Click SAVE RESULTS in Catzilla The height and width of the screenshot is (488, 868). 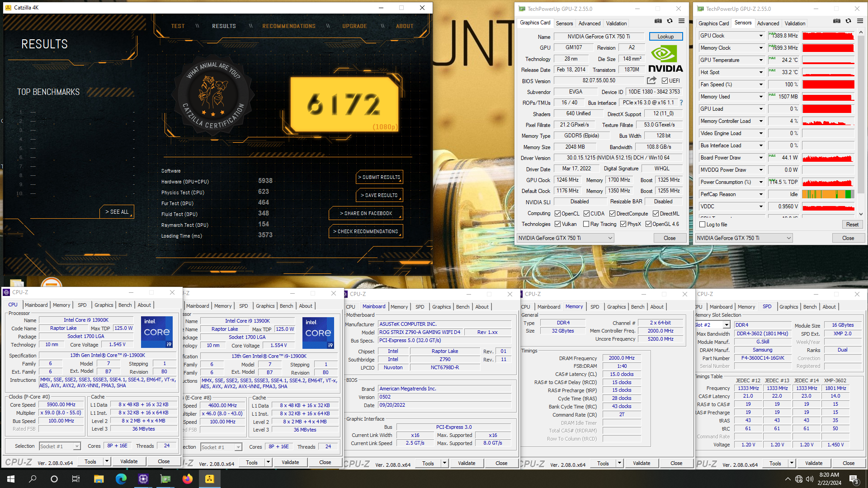(379, 195)
